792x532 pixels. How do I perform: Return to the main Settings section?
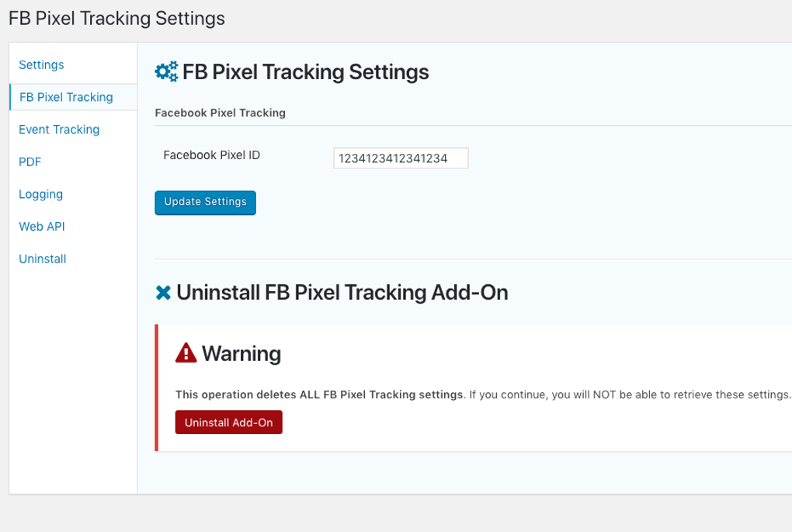click(x=41, y=65)
